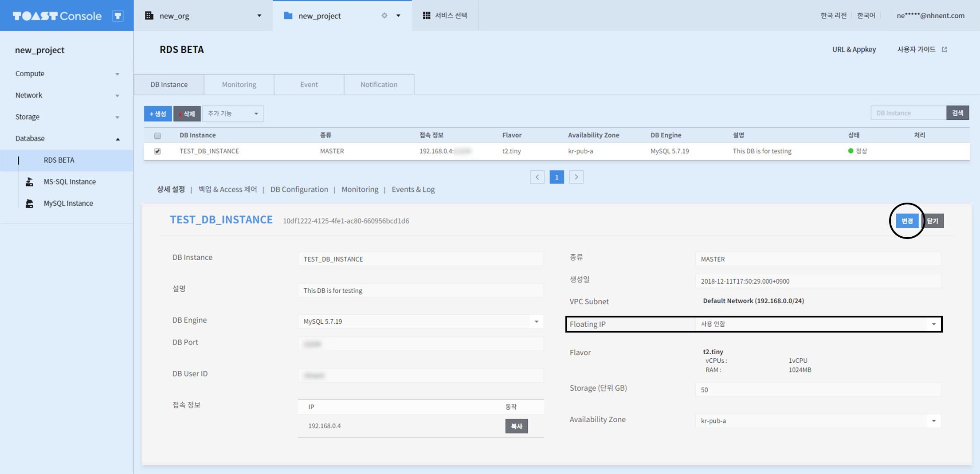The image size is (980, 474).
Task: Open the new_project dropdown arrow
Action: [398, 16]
